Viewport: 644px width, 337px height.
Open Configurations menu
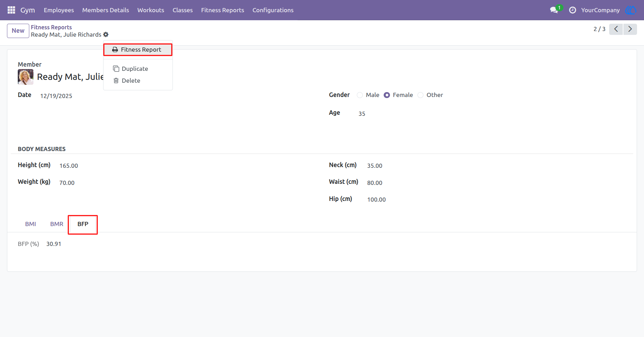pos(273,10)
